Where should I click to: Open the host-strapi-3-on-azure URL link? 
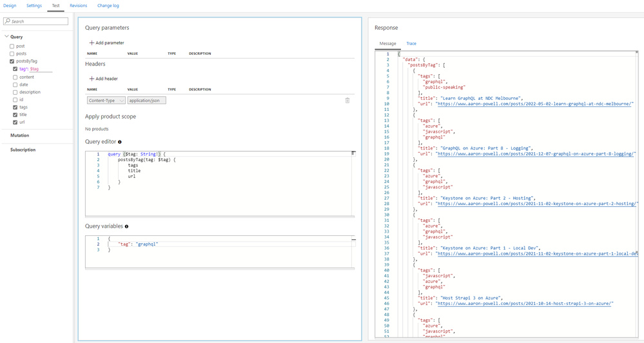(x=524, y=304)
